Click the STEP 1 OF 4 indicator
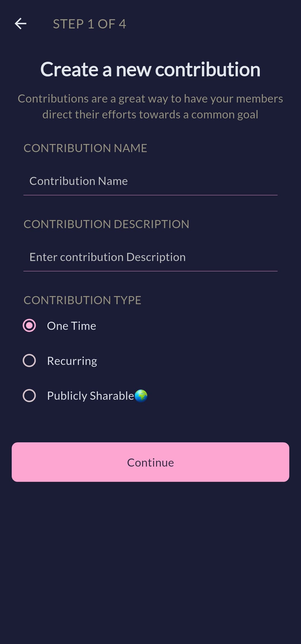This screenshot has width=301, height=644. [89, 24]
